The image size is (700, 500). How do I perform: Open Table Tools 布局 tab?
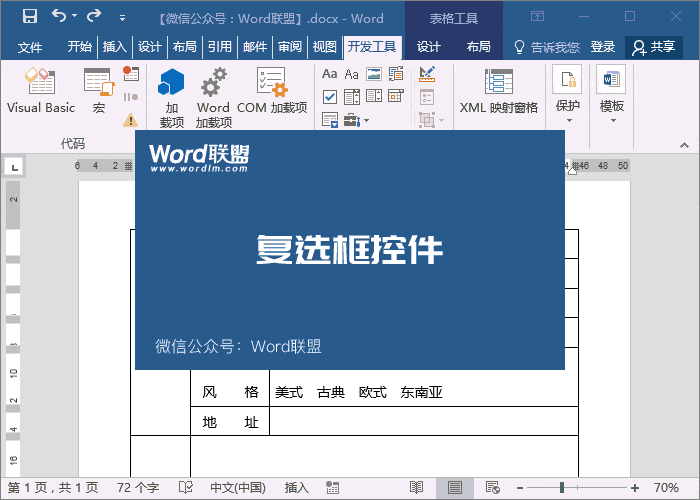tap(479, 47)
